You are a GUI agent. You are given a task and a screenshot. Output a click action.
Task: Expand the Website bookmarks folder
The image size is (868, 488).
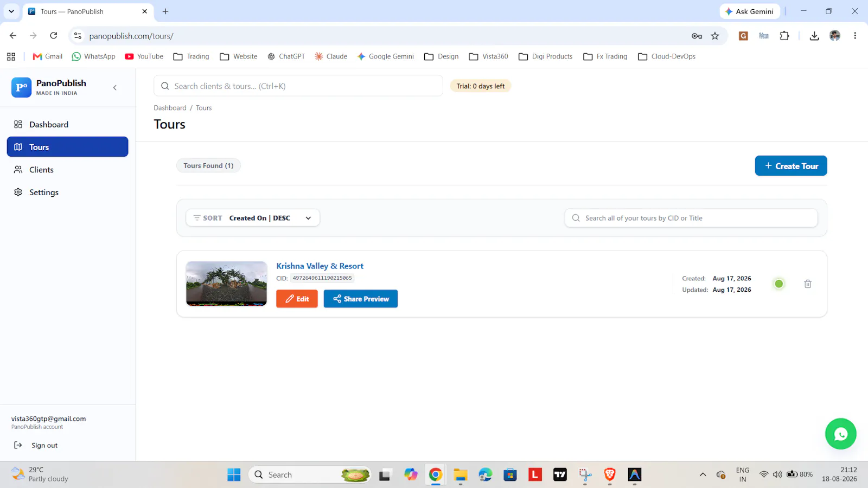(239, 56)
